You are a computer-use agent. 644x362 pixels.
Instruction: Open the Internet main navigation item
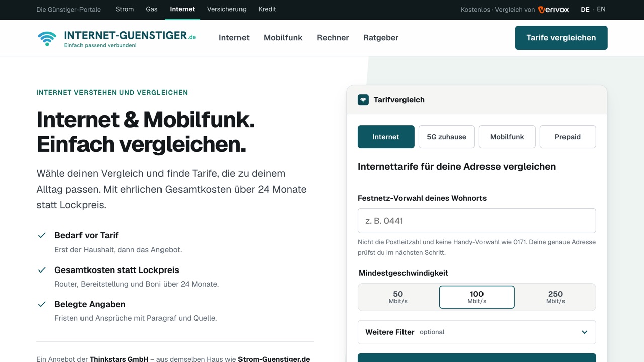234,38
